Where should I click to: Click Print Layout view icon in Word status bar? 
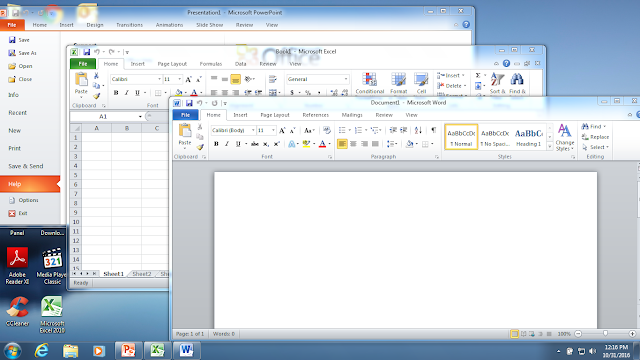pyautogui.click(x=515, y=334)
